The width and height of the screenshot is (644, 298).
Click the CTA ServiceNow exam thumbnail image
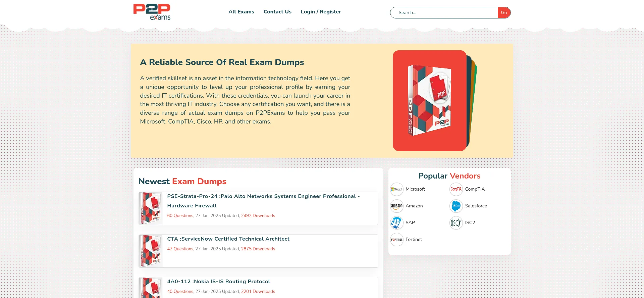coord(151,251)
